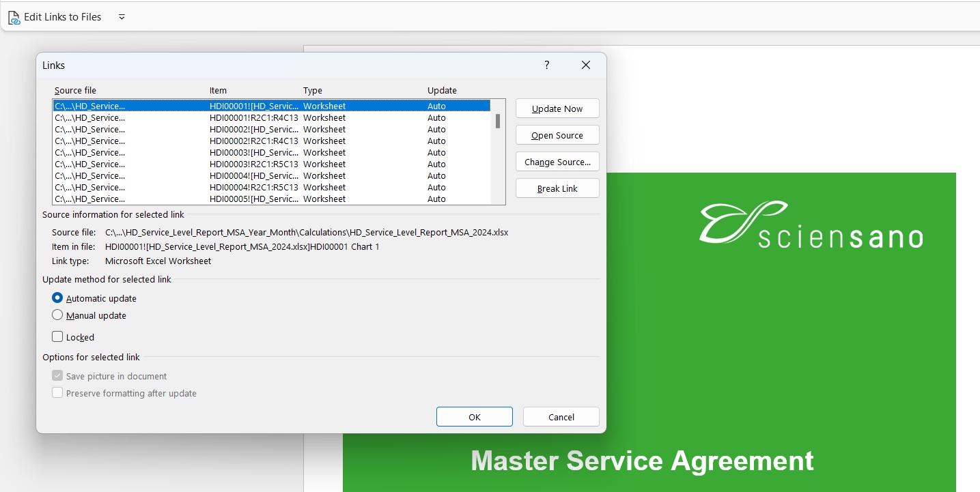This screenshot has height=492, width=980.
Task: Confirm the dialog with OK
Action: (474, 417)
